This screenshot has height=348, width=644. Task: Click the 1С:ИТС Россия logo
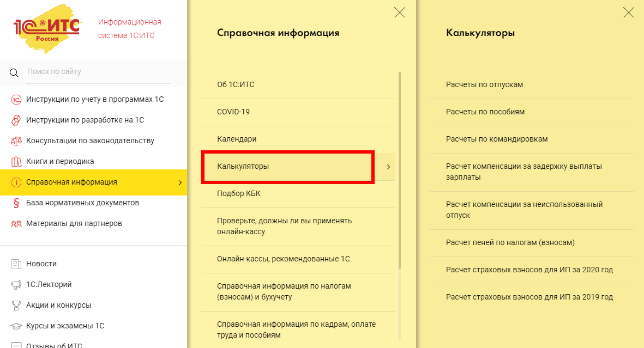pyautogui.click(x=47, y=28)
